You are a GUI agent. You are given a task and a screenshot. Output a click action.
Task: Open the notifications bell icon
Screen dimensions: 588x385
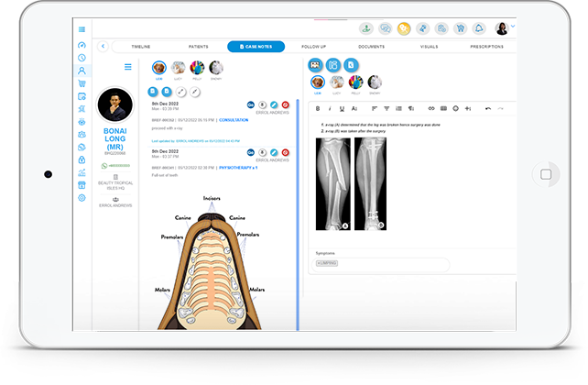point(479,28)
